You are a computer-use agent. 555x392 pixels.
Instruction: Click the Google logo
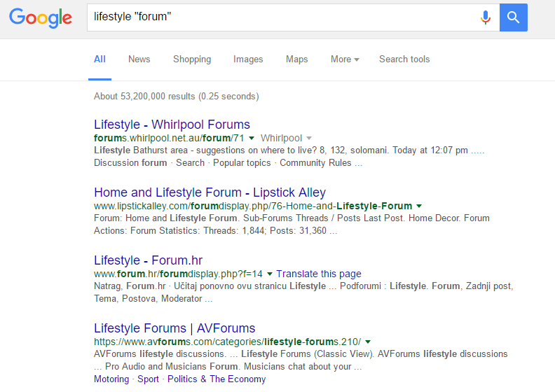41,18
